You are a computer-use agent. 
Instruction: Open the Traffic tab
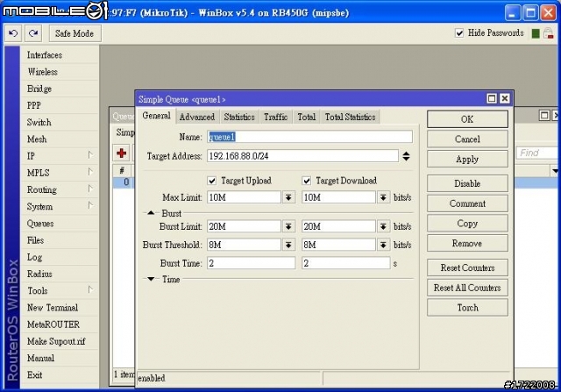pyautogui.click(x=276, y=117)
